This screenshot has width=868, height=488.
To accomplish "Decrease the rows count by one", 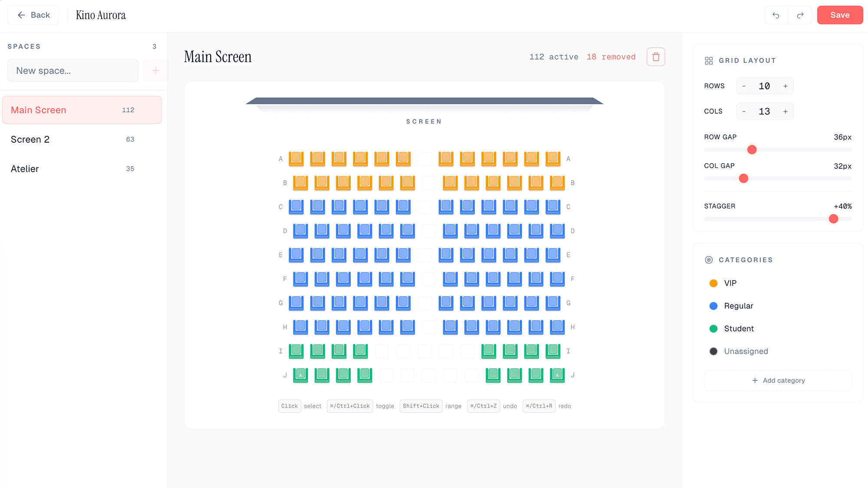I will point(744,86).
